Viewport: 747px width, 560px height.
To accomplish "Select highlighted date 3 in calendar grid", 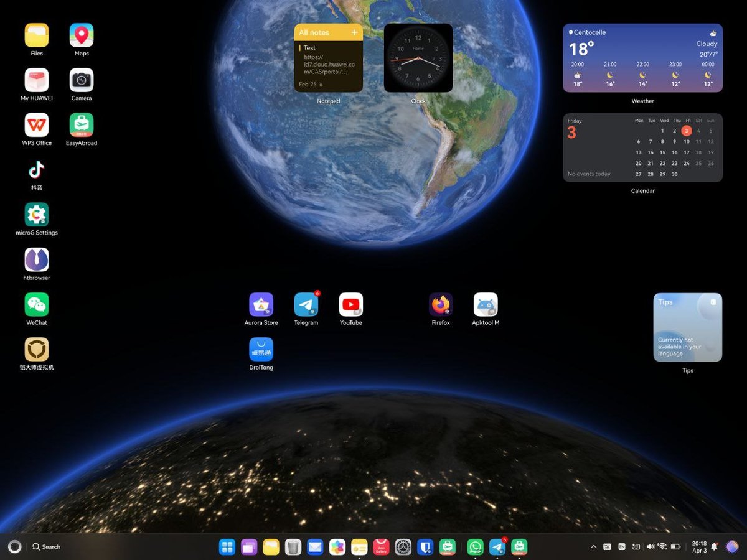I will [687, 131].
